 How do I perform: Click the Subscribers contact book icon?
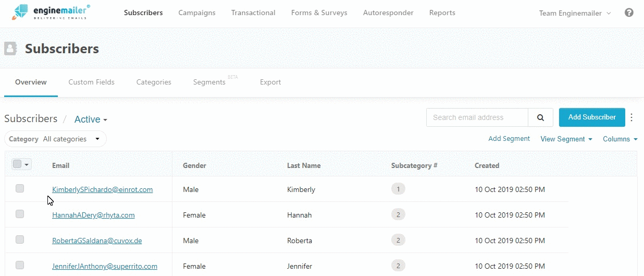click(x=10, y=49)
